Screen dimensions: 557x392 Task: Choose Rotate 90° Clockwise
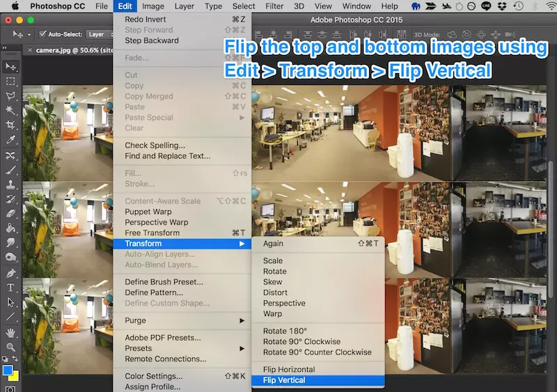coord(318,342)
